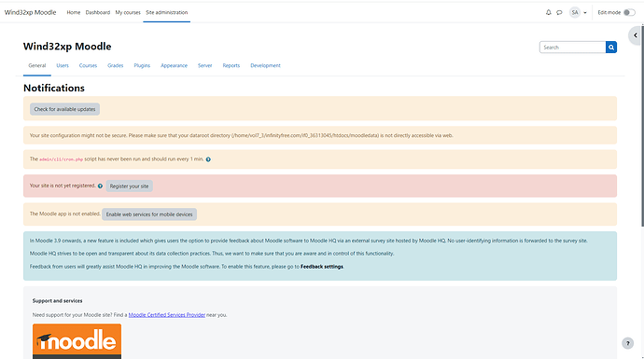The height and width of the screenshot is (359, 644).
Task: Click the blue search magnifier button
Action: pos(611,48)
